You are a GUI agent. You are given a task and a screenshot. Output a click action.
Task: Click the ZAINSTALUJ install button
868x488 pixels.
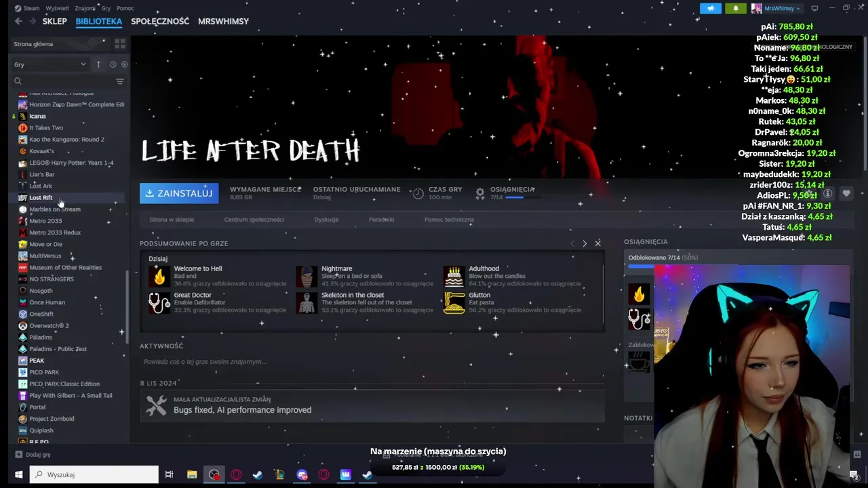pos(179,193)
